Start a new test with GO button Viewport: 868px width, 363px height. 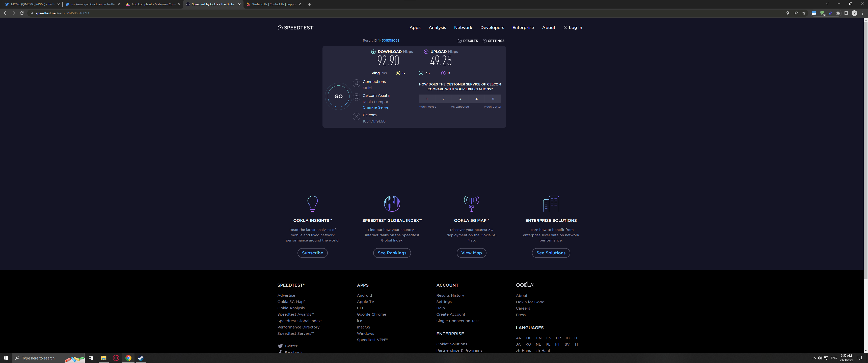338,96
